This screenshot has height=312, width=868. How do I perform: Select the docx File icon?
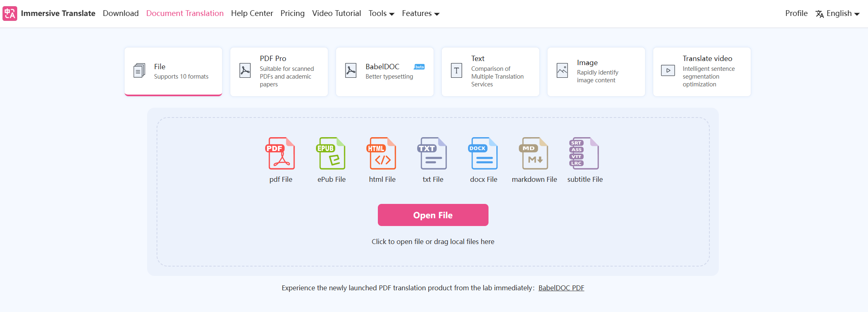pyautogui.click(x=483, y=154)
